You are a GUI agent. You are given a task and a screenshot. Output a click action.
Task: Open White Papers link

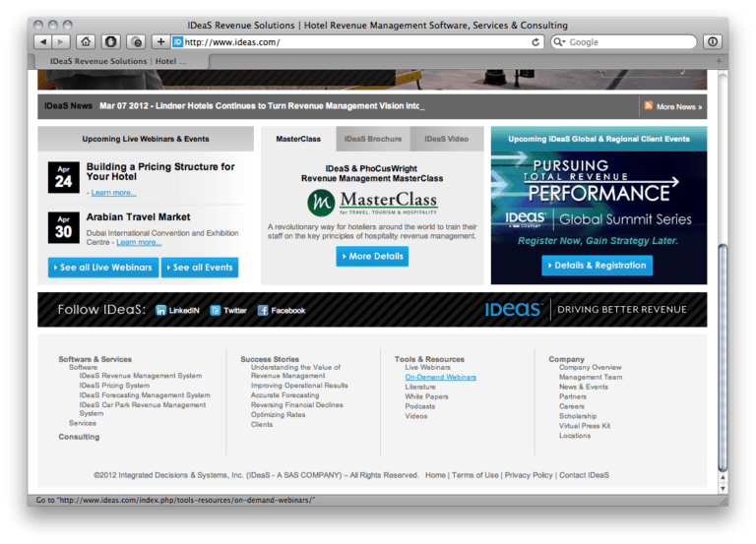426,396
